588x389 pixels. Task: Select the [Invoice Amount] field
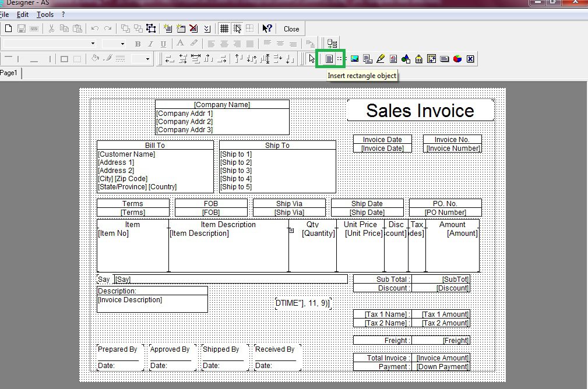click(x=441, y=358)
